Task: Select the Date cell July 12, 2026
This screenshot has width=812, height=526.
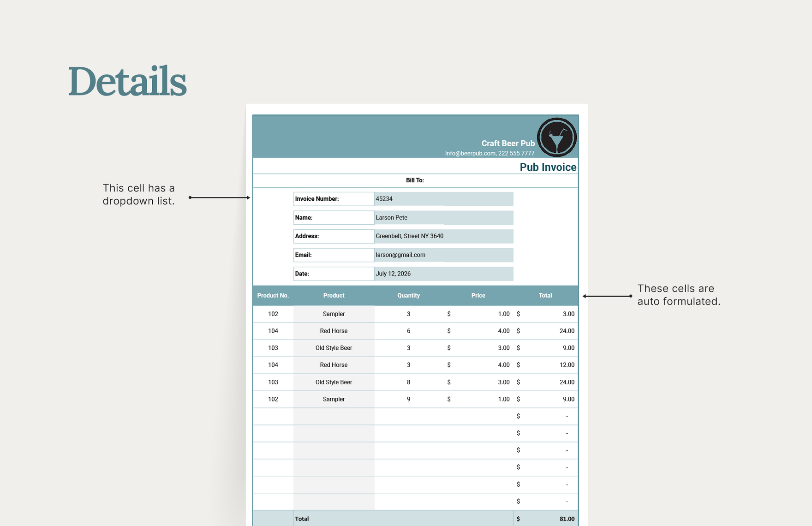Action: point(444,274)
